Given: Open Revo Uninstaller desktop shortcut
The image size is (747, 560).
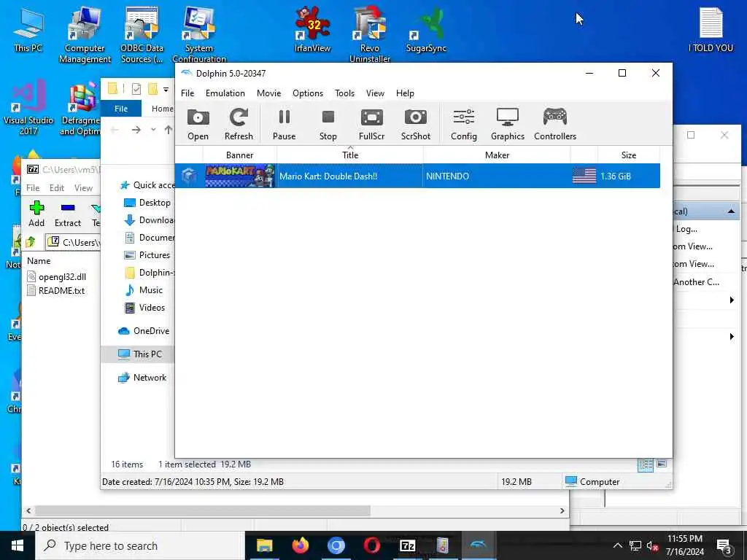Looking at the screenshot, I should pyautogui.click(x=370, y=35).
